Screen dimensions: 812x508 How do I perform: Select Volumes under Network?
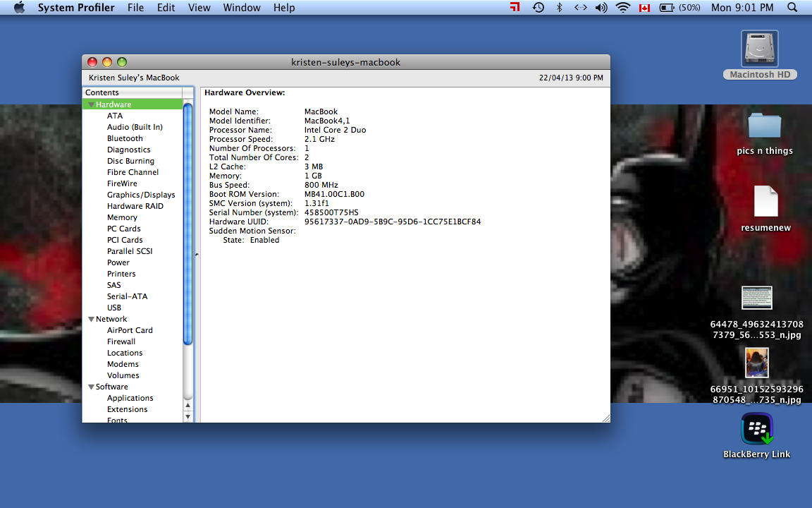pyautogui.click(x=123, y=376)
